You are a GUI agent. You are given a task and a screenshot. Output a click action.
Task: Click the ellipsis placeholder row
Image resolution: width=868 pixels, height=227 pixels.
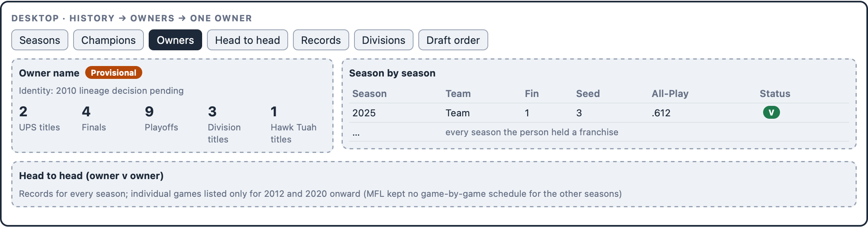tap(599, 132)
